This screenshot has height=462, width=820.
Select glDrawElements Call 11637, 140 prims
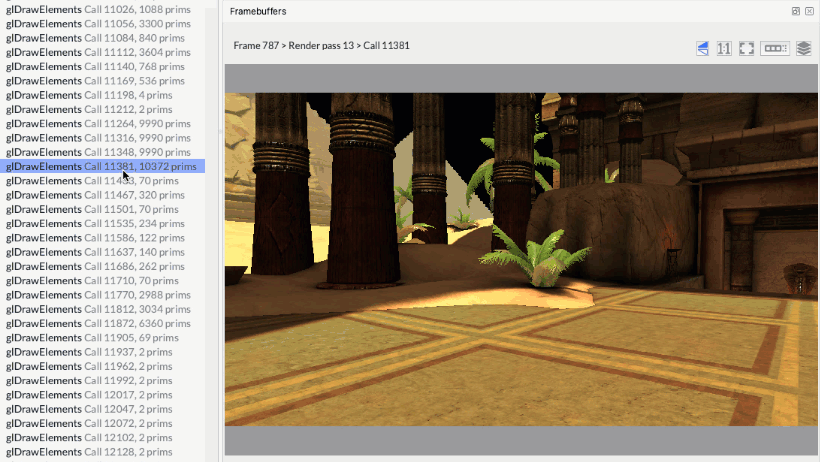[95, 252]
